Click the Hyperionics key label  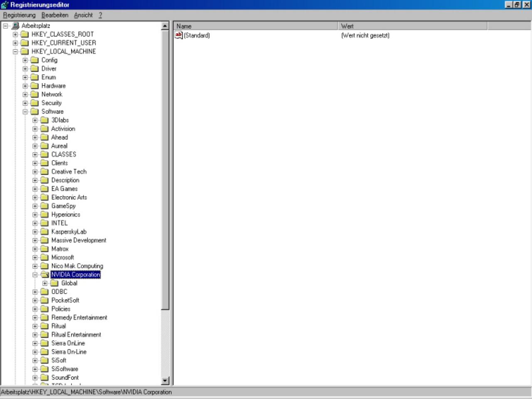66,214
